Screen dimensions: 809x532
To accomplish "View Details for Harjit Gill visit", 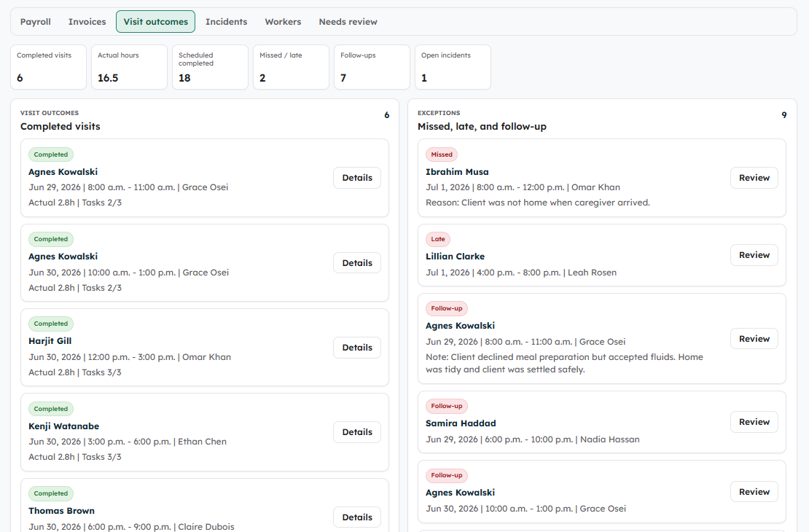I will [x=357, y=348].
